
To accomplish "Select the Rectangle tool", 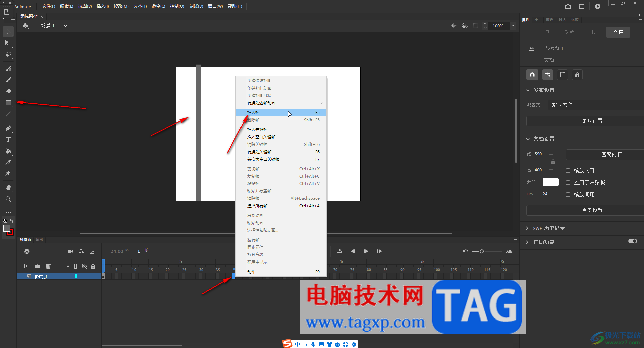I will (x=8, y=103).
